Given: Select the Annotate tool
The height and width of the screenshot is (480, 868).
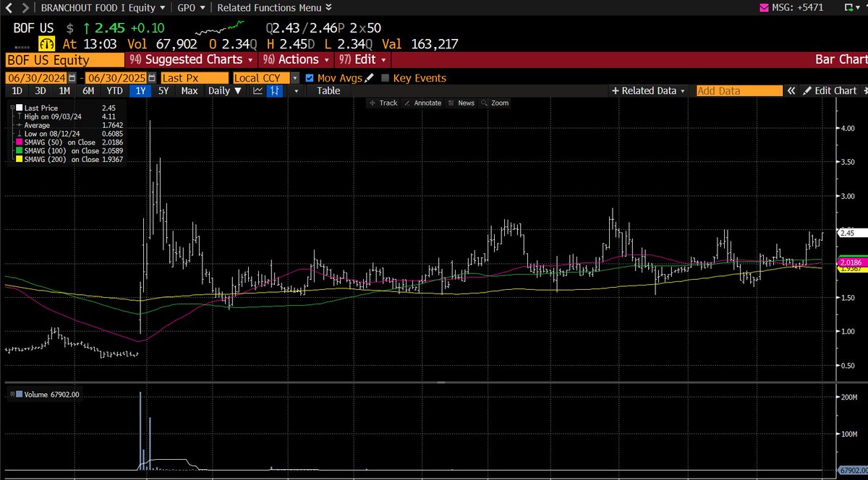Looking at the screenshot, I should (422, 103).
